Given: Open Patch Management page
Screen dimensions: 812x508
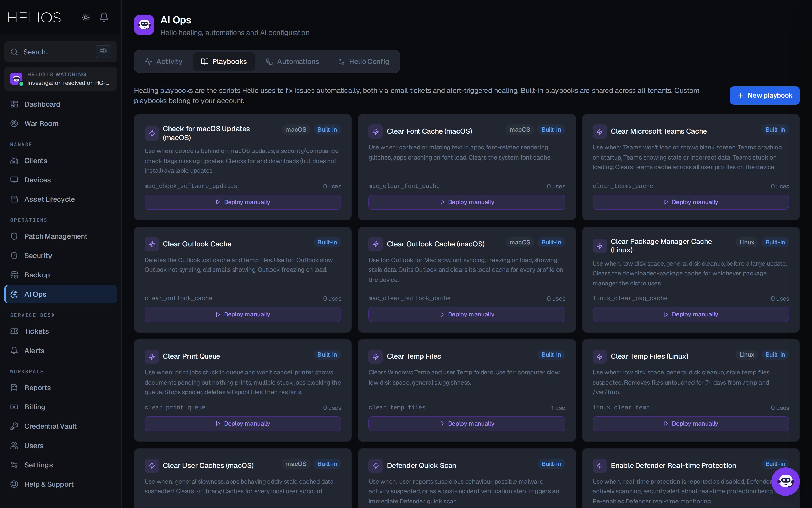Looking at the screenshot, I should [61, 236].
